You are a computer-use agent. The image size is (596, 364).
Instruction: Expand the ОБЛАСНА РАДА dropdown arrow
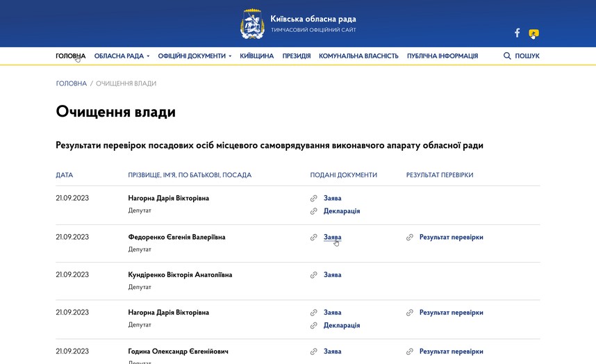148,56
